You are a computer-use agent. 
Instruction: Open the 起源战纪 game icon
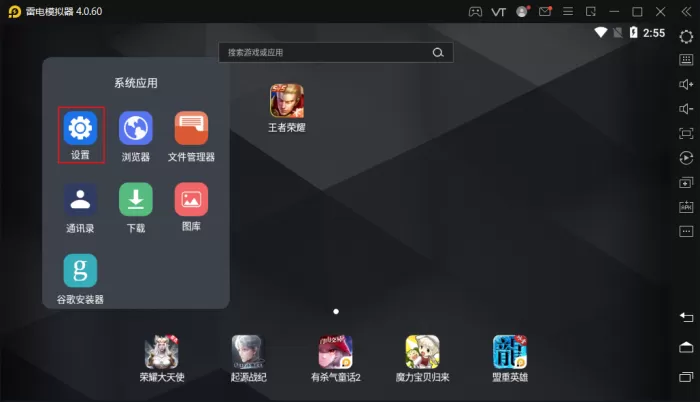tap(248, 352)
